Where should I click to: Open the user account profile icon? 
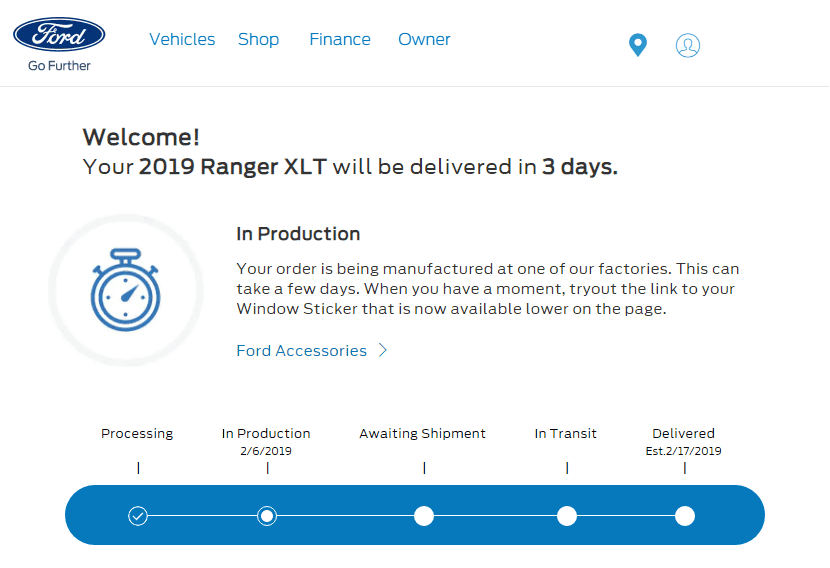(688, 46)
